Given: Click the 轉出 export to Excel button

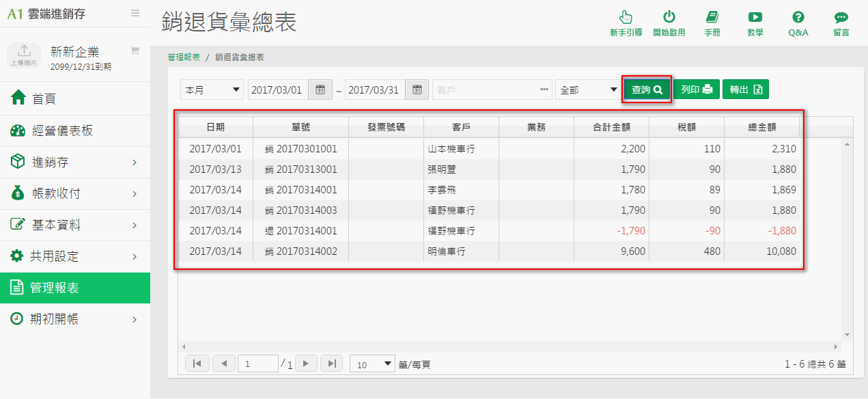Looking at the screenshot, I should coord(746,90).
